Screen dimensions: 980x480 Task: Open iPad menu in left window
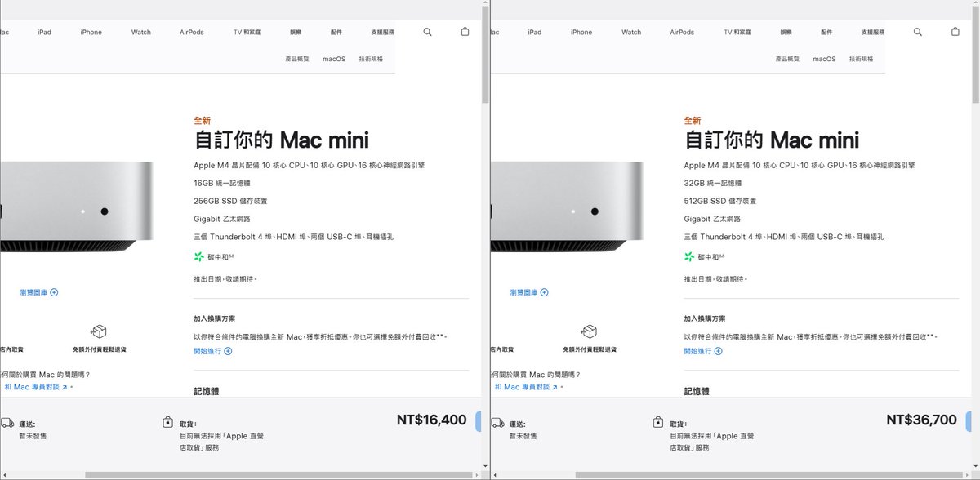(44, 32)
